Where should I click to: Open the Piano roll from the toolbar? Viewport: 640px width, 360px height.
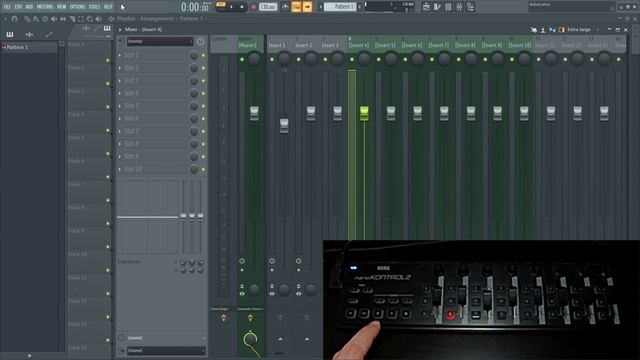437,7
